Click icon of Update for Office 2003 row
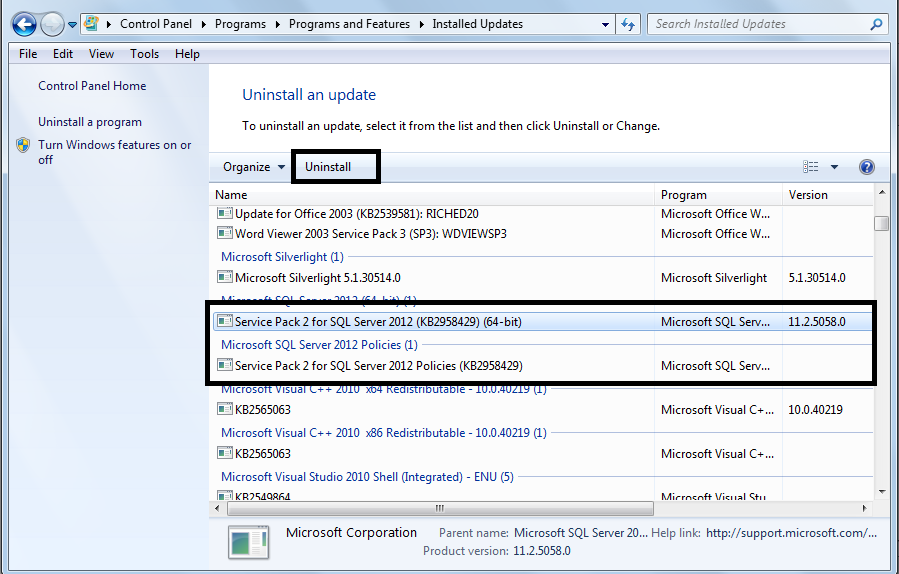The width and height of the screenshot is (899, 574). [x=225, y=214]
